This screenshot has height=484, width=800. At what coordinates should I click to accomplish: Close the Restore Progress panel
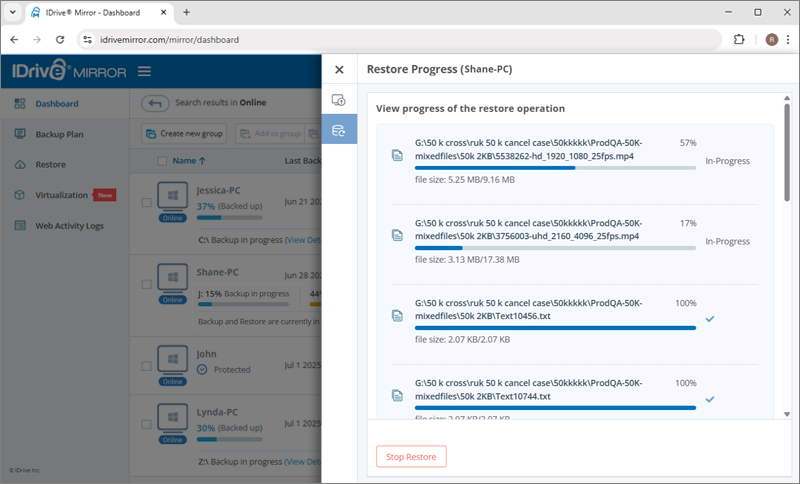pos(339,70)
